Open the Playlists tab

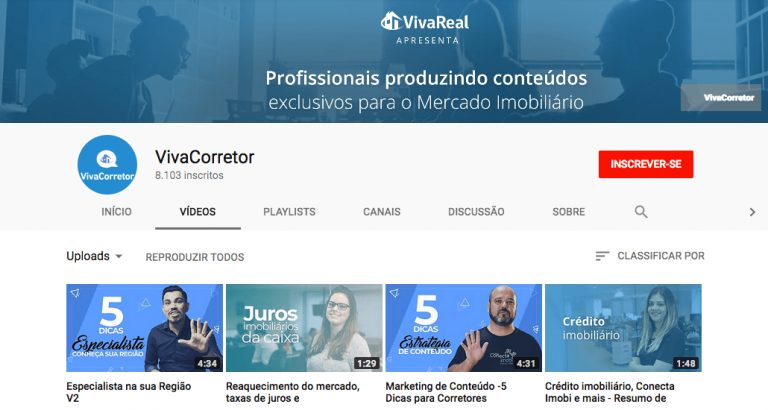289,212
